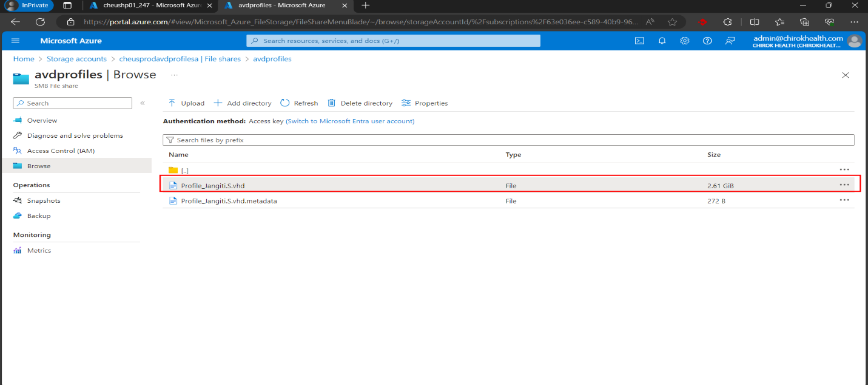Open the notifications bell
868x385 pixels.
662,41
